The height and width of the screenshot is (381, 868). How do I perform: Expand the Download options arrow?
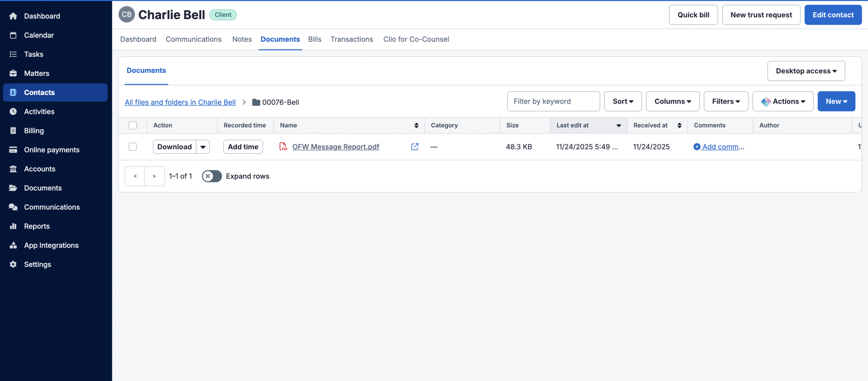tap(203, 147)
